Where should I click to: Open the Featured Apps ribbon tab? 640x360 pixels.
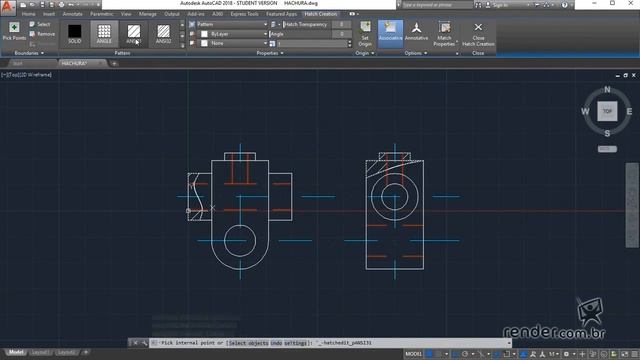281,14
